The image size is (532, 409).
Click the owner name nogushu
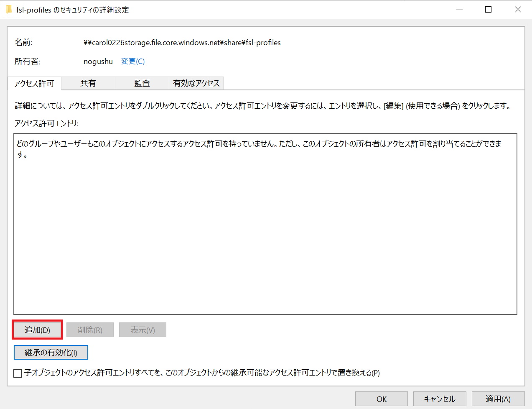click(98, 61)
